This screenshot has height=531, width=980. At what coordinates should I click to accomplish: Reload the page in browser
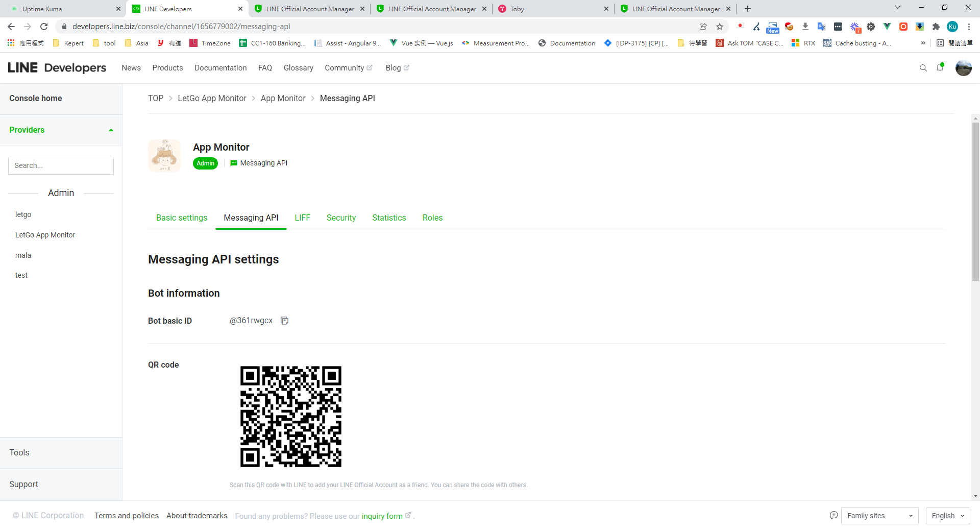44,27
